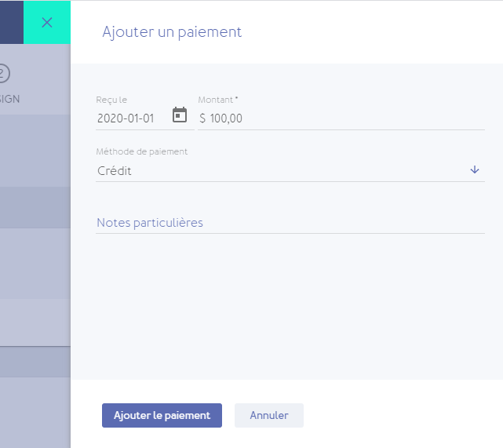The image size is (503, 448).
Task: Click the Montant amount value 100,00
Action: point(226,118)
